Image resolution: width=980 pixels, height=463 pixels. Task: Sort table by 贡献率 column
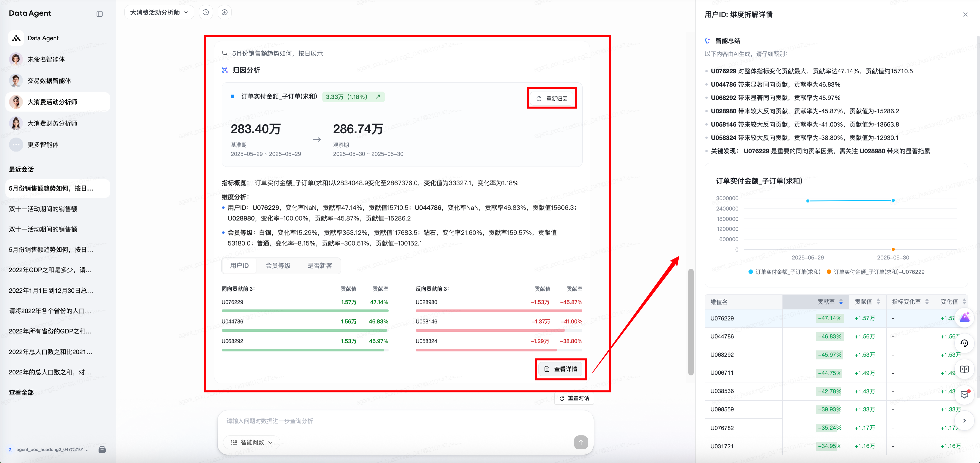coord(830,302)
